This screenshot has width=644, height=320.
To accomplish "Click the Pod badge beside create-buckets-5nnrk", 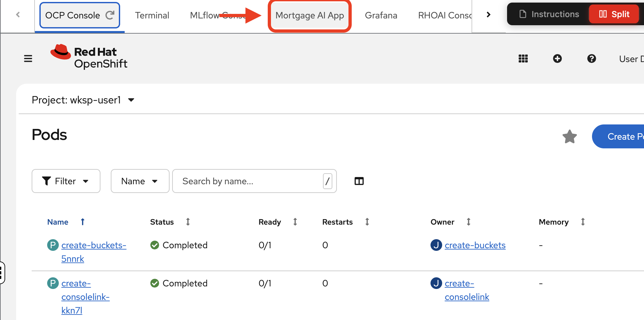I will (x=53, y=245).
